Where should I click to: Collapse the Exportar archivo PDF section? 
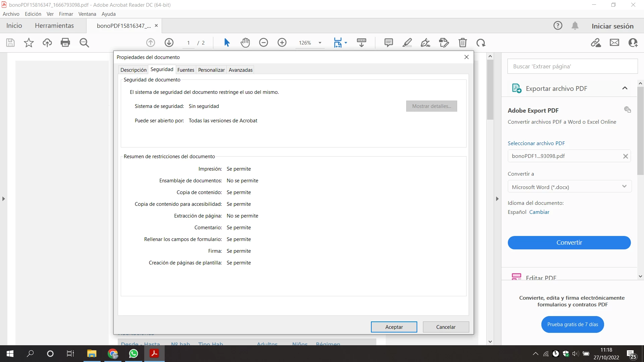tap(625, 88)
